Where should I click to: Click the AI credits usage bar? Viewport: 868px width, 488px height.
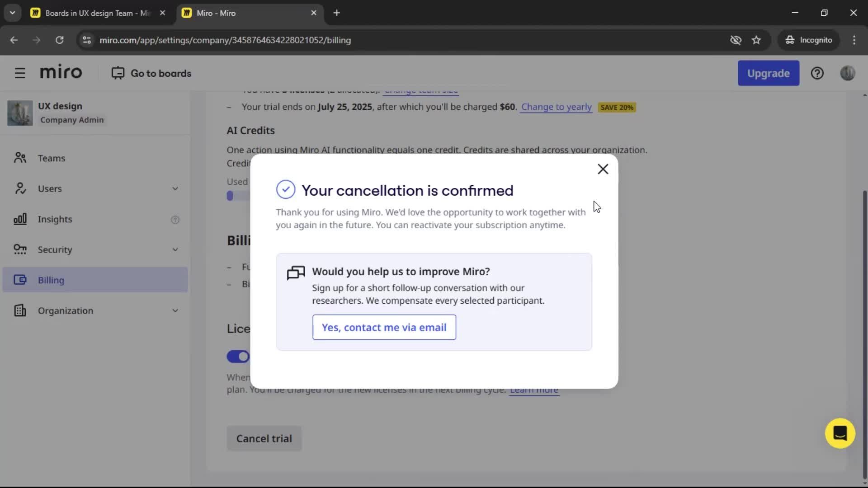(x=238, y=196)
